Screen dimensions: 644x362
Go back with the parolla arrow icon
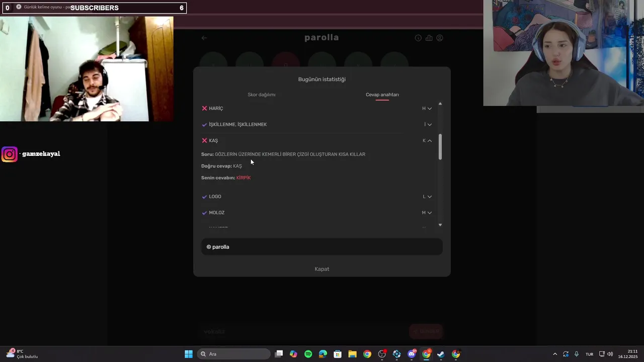[x=204, y=38]
